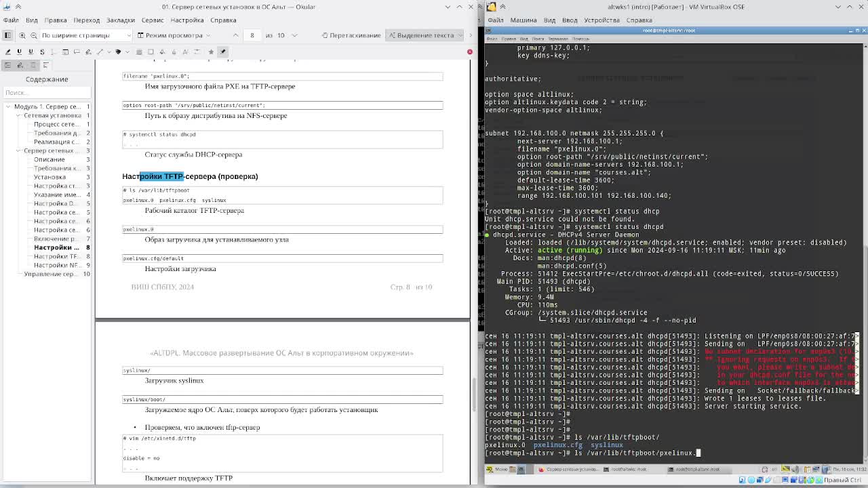Close the annotation toolbar with red X
868x488 pixels.
469,52
